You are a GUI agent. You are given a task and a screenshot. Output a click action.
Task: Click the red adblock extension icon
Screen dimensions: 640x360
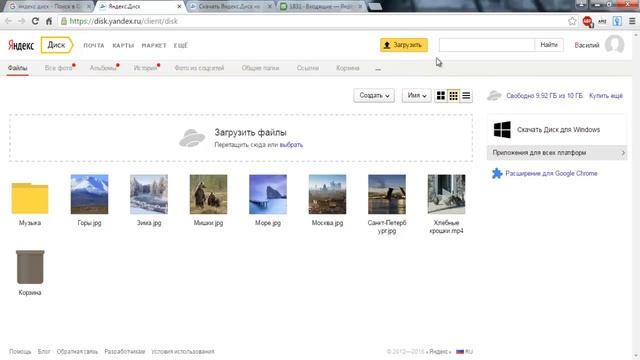tap(588, 21)
